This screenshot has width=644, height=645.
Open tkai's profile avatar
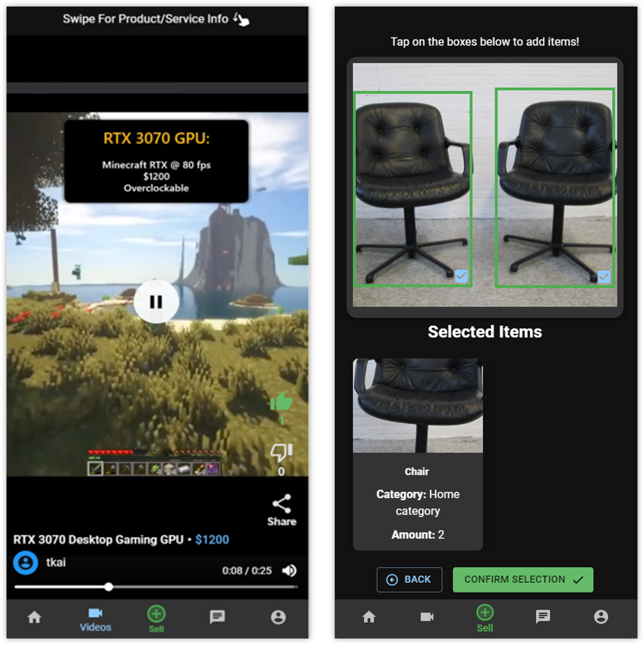[x=25, y=563]
